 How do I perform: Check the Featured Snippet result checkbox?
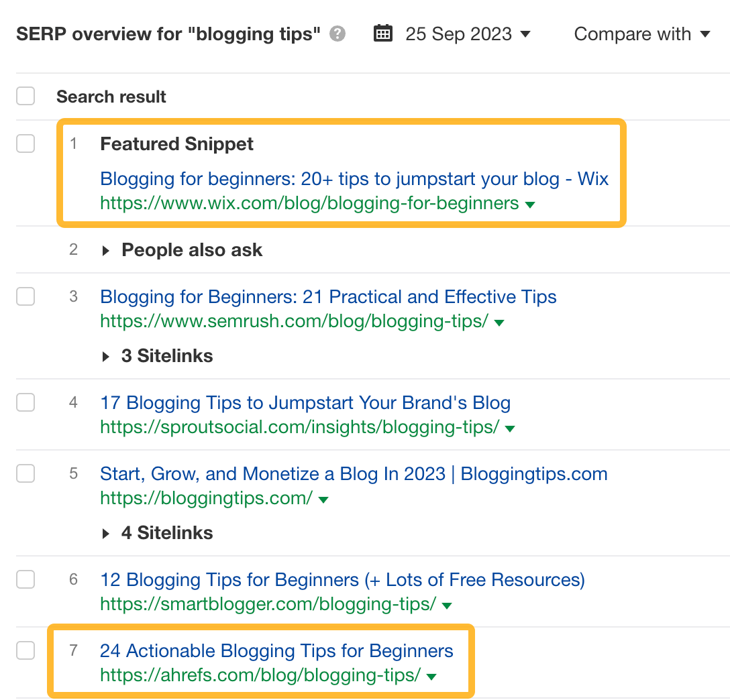tap(25, 143)
